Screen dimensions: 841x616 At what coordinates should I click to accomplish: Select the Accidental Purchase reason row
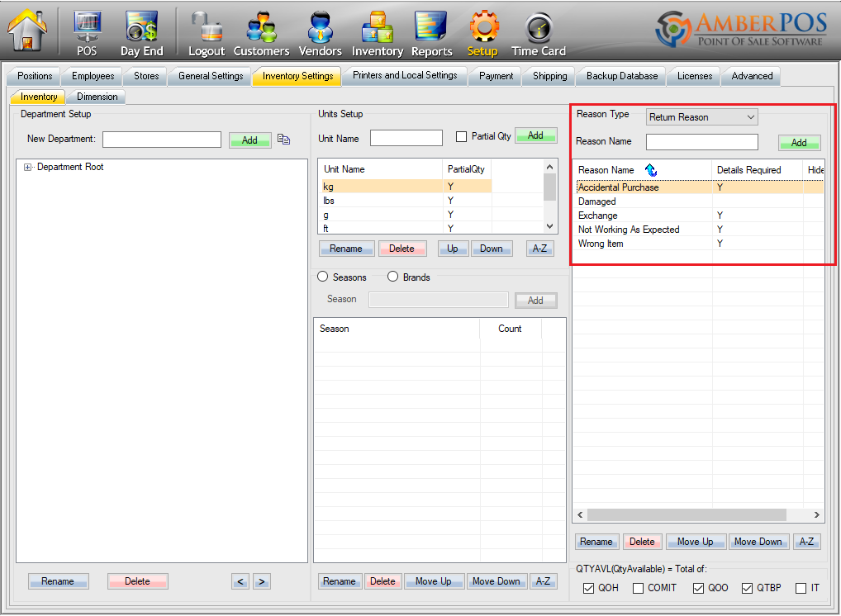pyautogui.click(x=700, y=187)
